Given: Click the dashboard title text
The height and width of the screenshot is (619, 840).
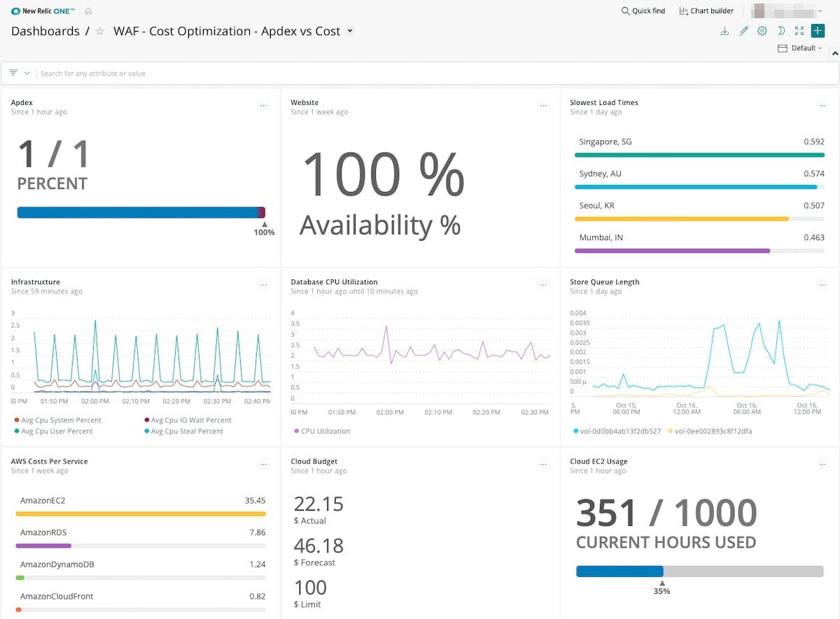Looking at the screenshot, I should (x=227, y=32).
